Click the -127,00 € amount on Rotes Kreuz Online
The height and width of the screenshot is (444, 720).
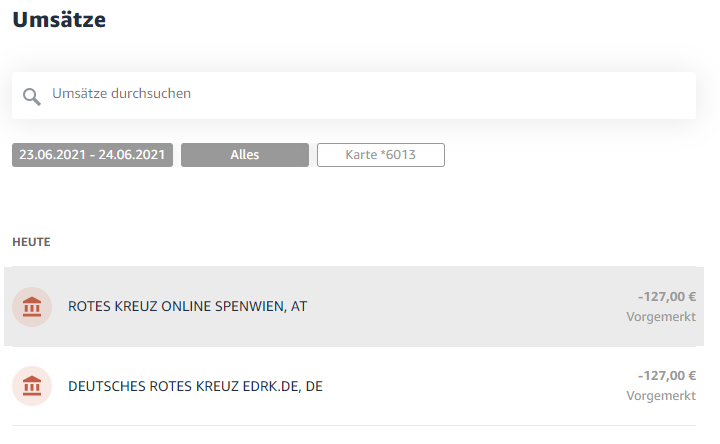[x=667, y=297]
